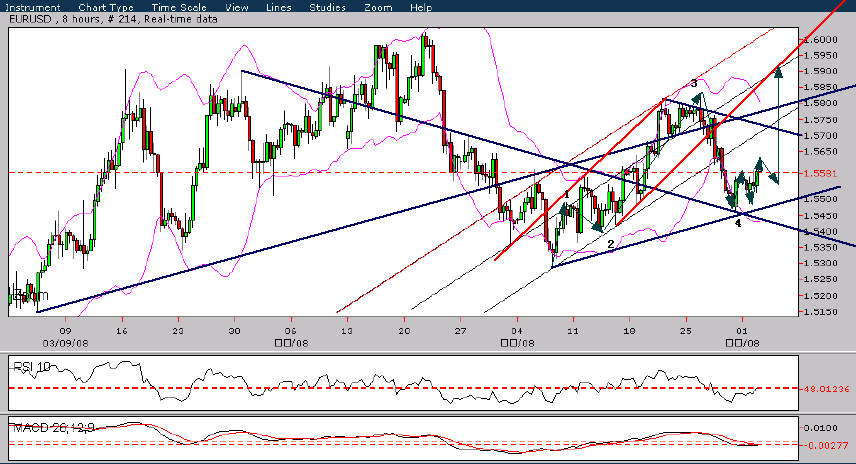Viewport: 856px width, 464px height.
Task: Open the Time Scale menu
Action: click(179, 8)
